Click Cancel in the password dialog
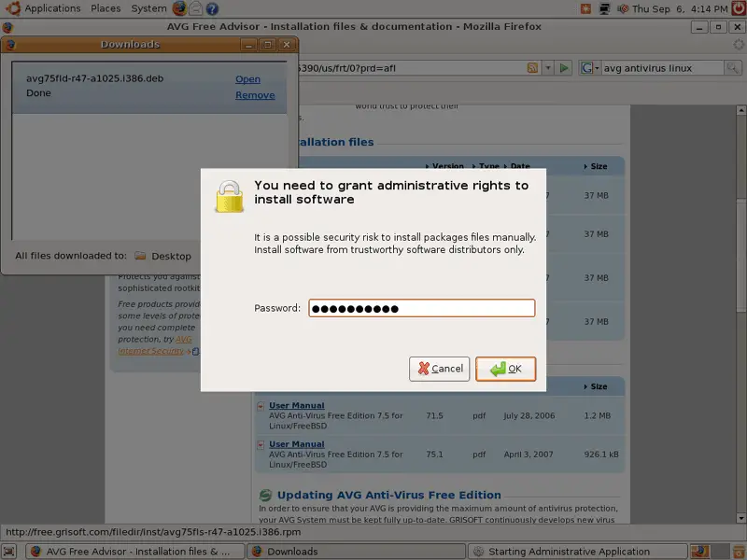This screenshot has width=747, height=560. coord(439,369)
